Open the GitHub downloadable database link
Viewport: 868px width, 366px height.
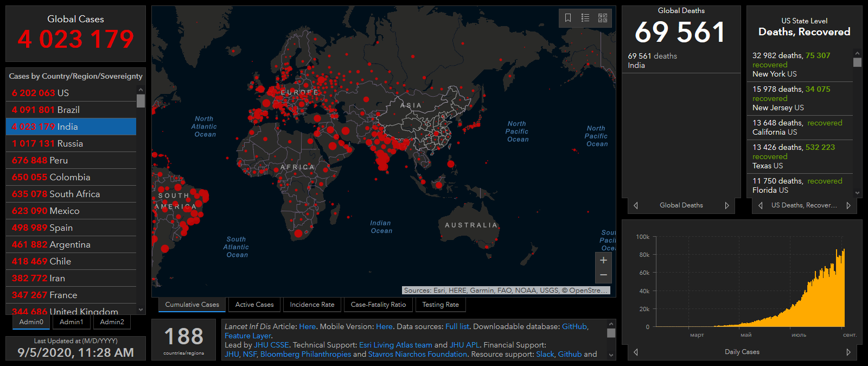(x=574, y=326)
